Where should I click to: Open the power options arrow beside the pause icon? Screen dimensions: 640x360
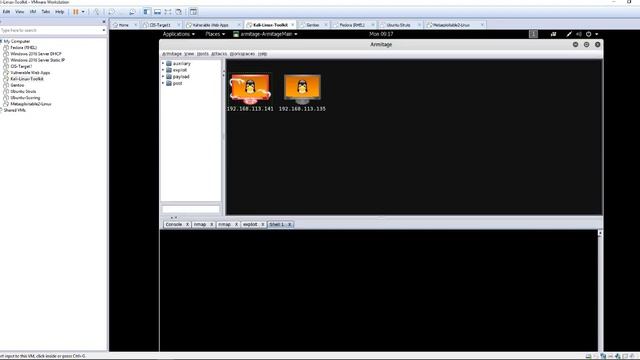click(83, 12)
